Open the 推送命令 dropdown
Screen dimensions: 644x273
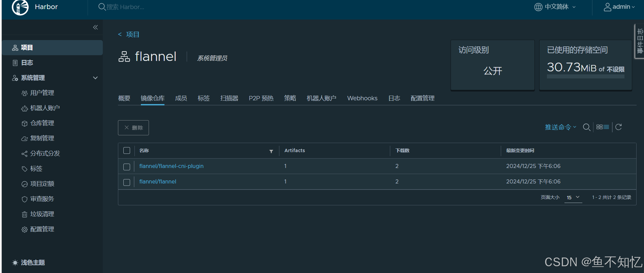pos(560,127)
